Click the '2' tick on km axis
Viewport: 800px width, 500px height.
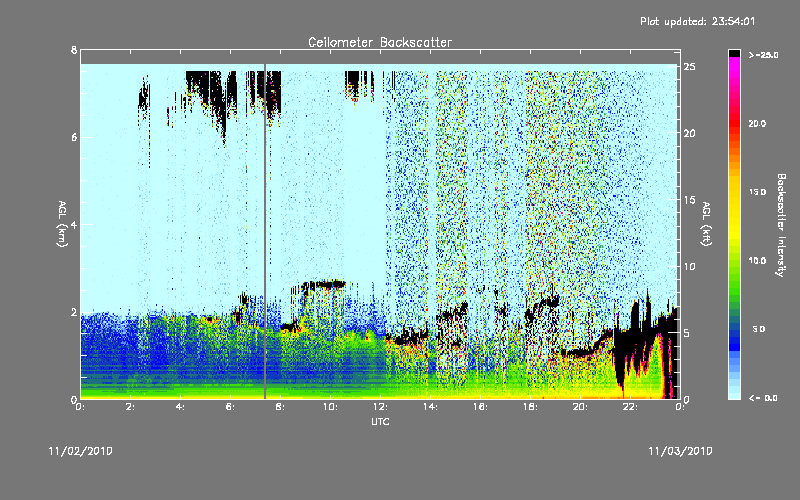coord(74,312)
